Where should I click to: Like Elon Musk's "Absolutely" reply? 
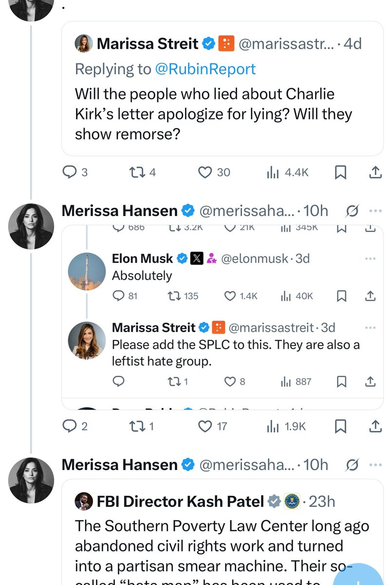coord(230,296)
